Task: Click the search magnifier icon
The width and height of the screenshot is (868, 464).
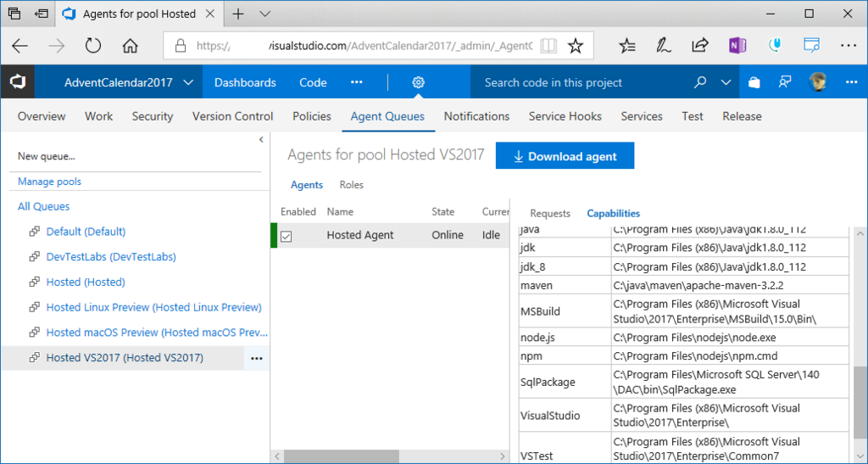Action: pos(700,82)
